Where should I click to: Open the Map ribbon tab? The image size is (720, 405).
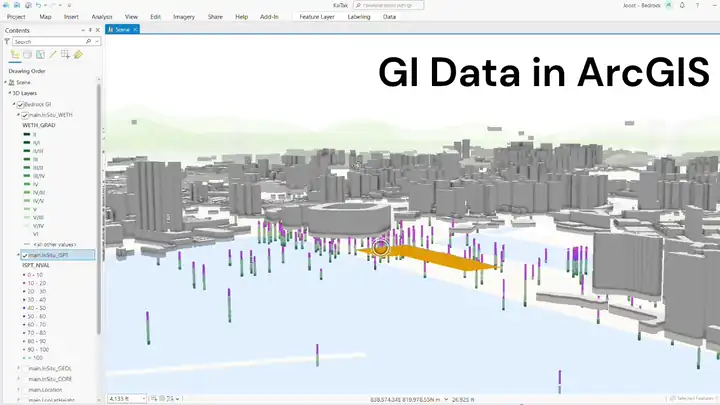pos(45,17)
